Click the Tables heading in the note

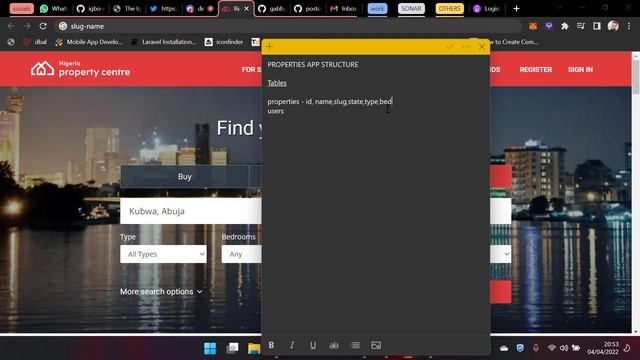277,83
